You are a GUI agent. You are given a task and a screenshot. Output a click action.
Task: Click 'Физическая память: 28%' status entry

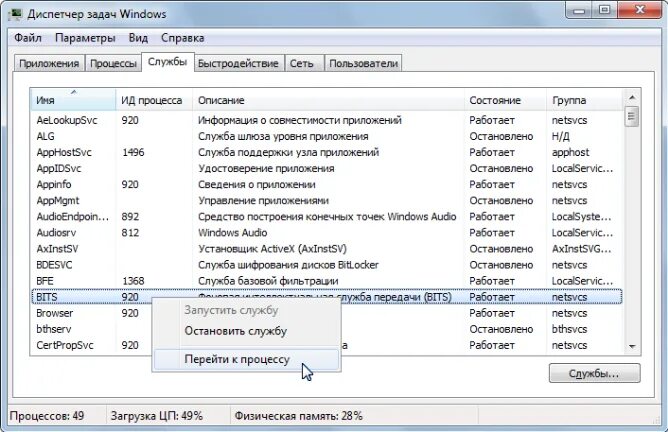299,416
